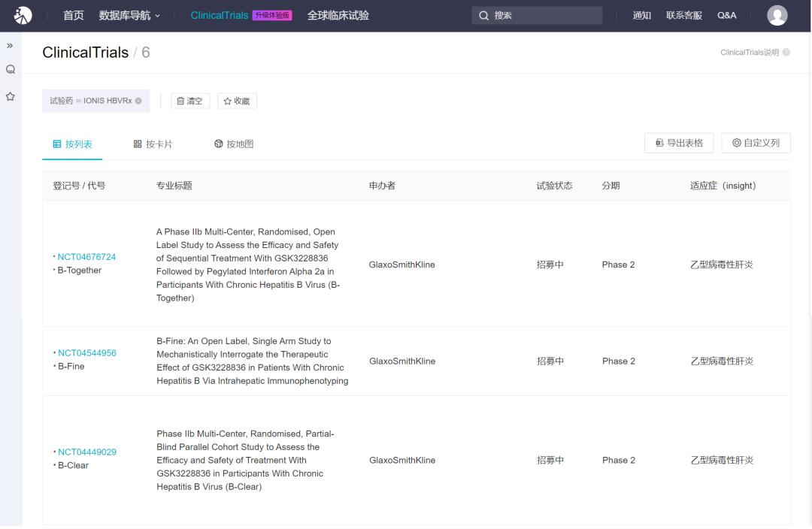
Task: Open the sidebar chat/feedback icon
Action: click(x=11, y=69)
